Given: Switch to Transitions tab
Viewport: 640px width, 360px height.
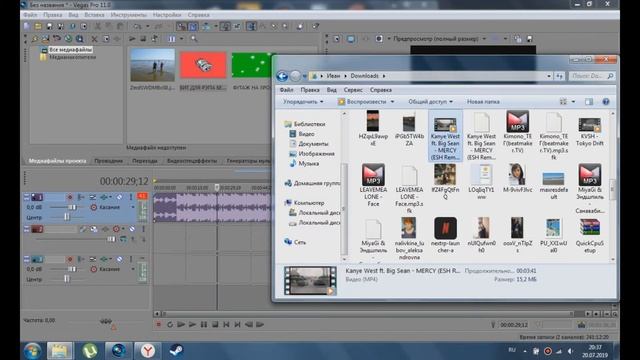Looking at the screenshot, I should click(145, 161).
